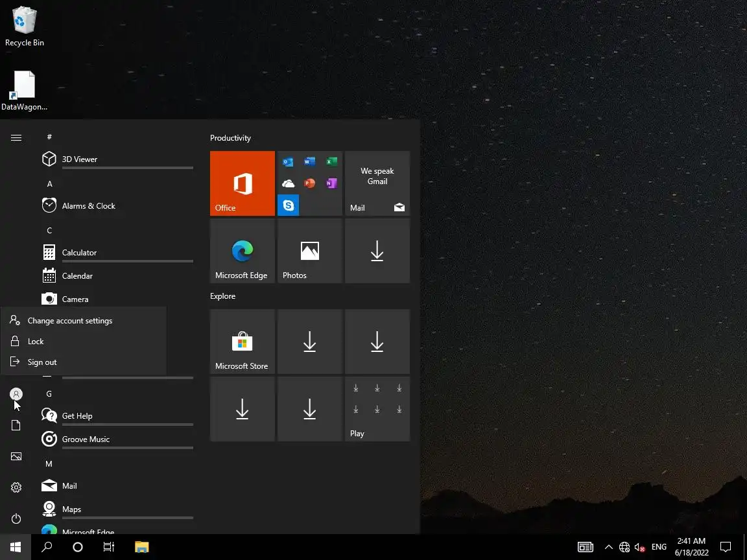Image resolution: width=747 pixels, height=560 pixels.
Task: Open News and interests taskbar icon
Action: tap(586, 547)
